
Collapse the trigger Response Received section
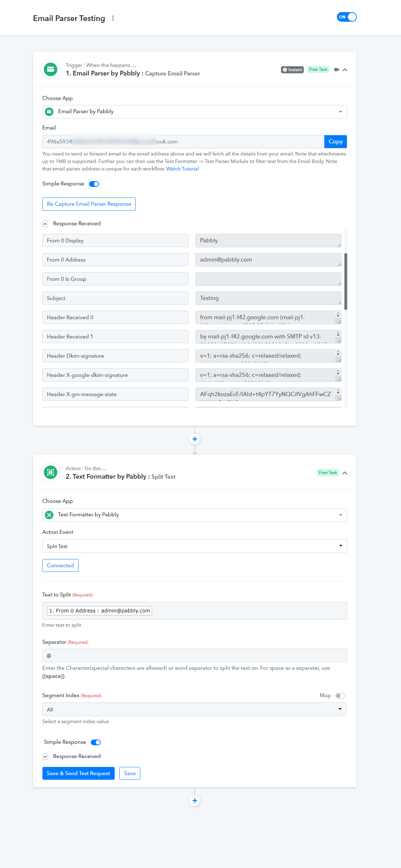coord(45,224)
